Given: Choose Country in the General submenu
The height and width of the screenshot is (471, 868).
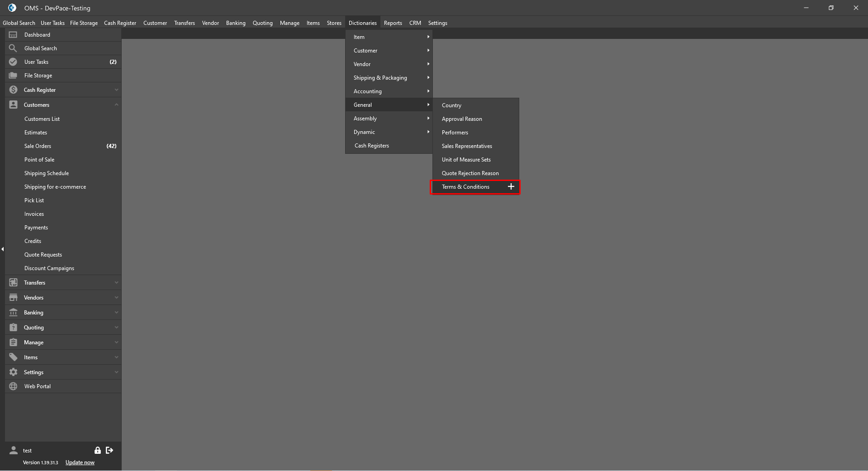Looking at the screenshot, I should (476, 105).
